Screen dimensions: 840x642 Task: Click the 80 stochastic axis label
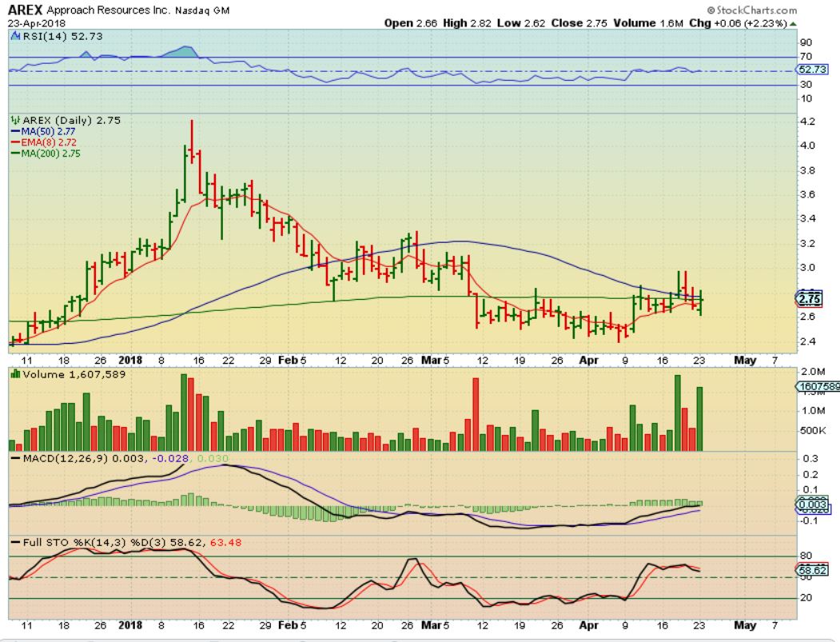coord(806,556)
